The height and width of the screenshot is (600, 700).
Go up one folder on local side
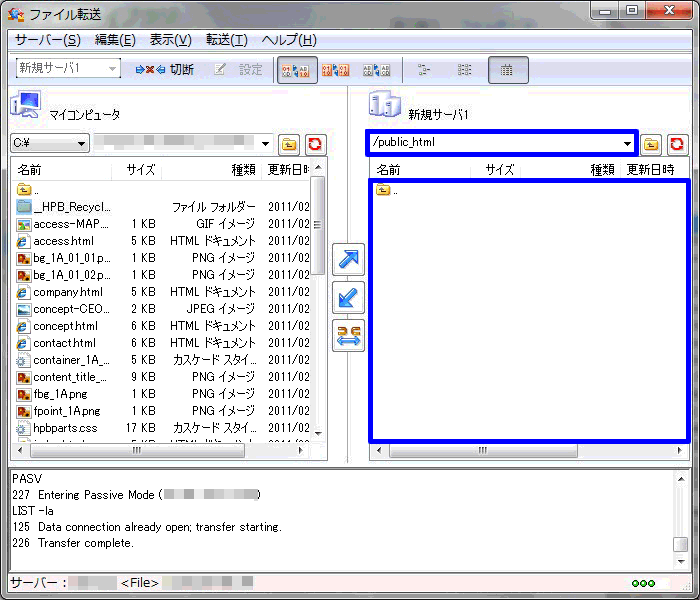point(289,144)
